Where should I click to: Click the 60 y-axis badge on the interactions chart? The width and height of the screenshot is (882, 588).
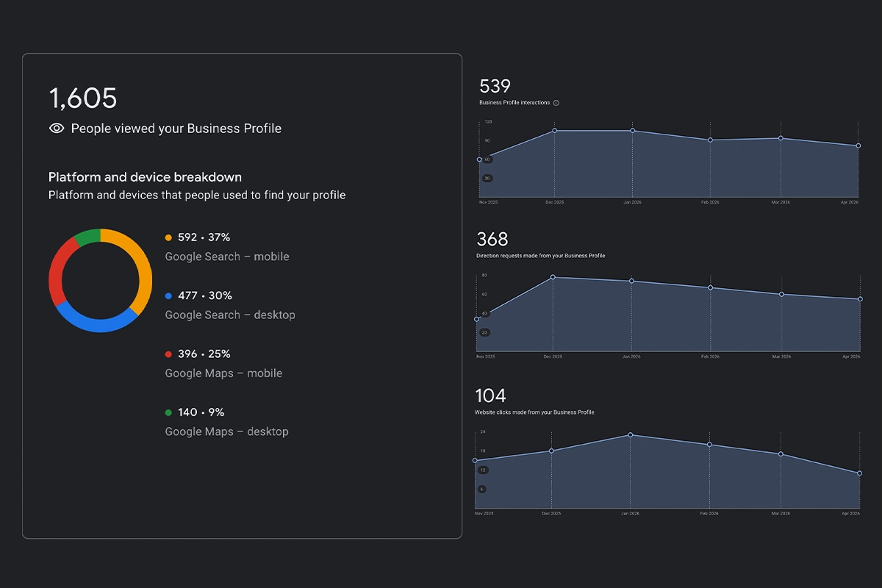coord(487,159)
